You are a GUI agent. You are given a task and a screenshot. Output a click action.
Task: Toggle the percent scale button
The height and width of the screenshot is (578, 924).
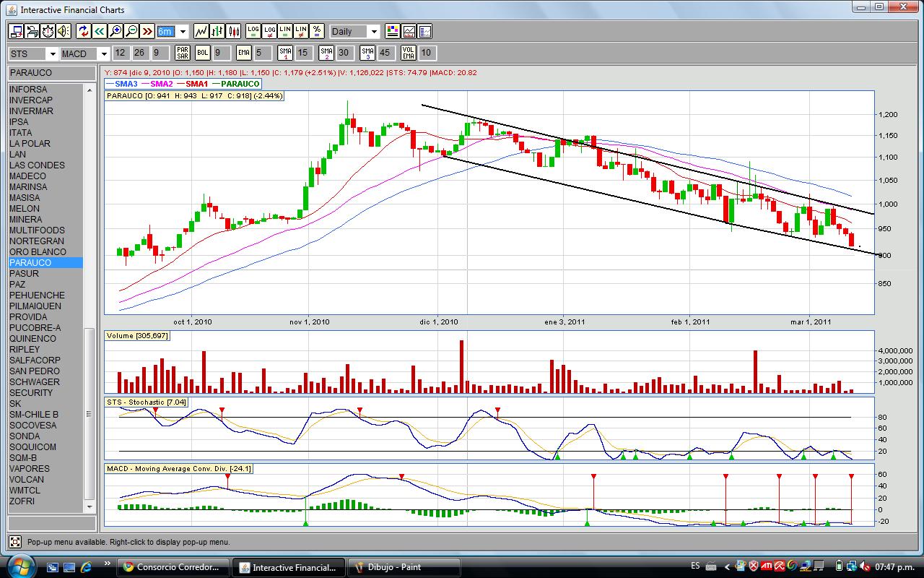click(x=317, y=31)
